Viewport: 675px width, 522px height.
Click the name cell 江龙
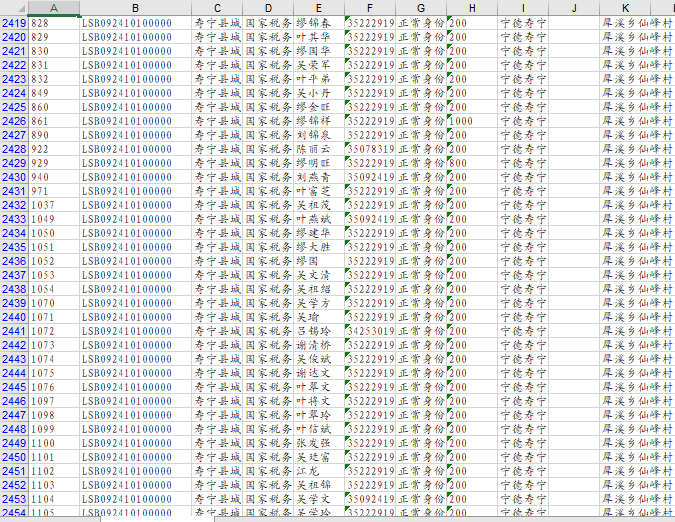[319, 471]
